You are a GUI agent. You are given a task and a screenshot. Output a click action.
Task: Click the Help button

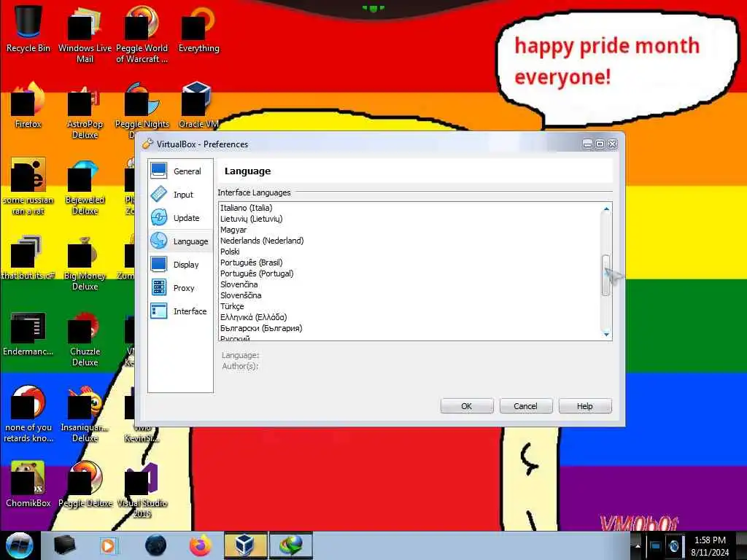(x=584, y=406)
